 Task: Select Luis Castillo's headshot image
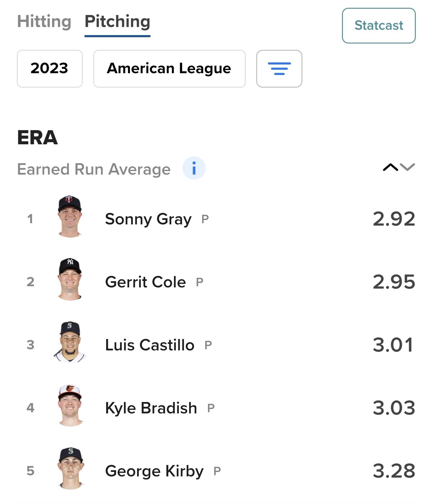click(70, 343)
